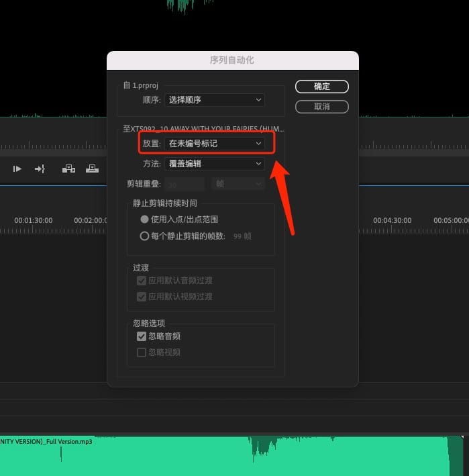Toggle 应用默认音频过渡 checkbox
This screenshot has height=476, width=469.
(x=142, y=281)
